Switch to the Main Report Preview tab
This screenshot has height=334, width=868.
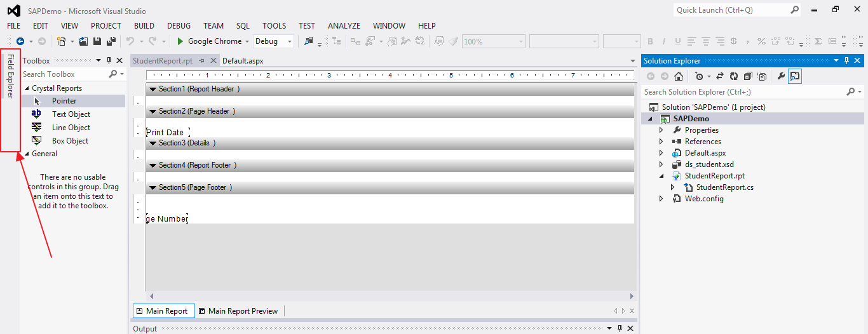pos(238,311)
